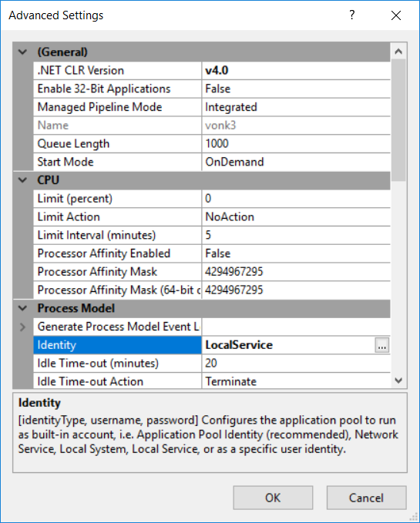
Task: Click the OK button
Action: pos(273,498)
